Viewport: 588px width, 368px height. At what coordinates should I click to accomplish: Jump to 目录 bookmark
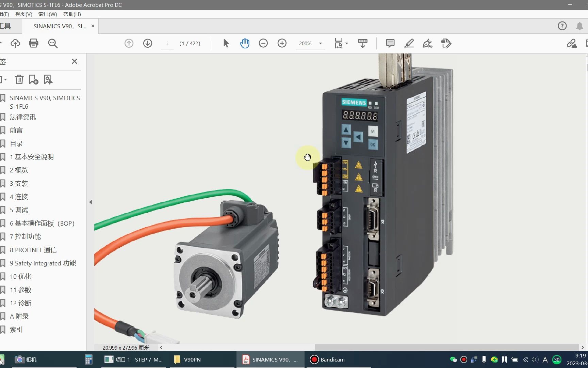16,143
